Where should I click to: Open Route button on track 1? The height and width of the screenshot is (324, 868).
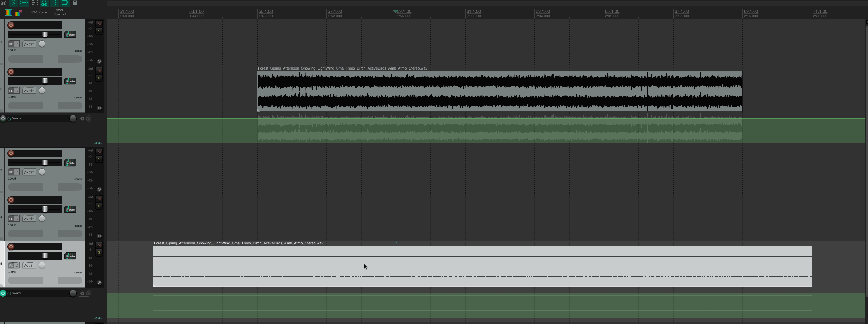(70, 35)
